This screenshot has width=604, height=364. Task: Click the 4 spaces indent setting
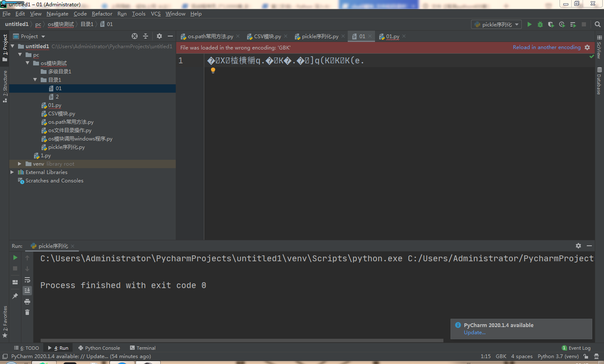522,356
